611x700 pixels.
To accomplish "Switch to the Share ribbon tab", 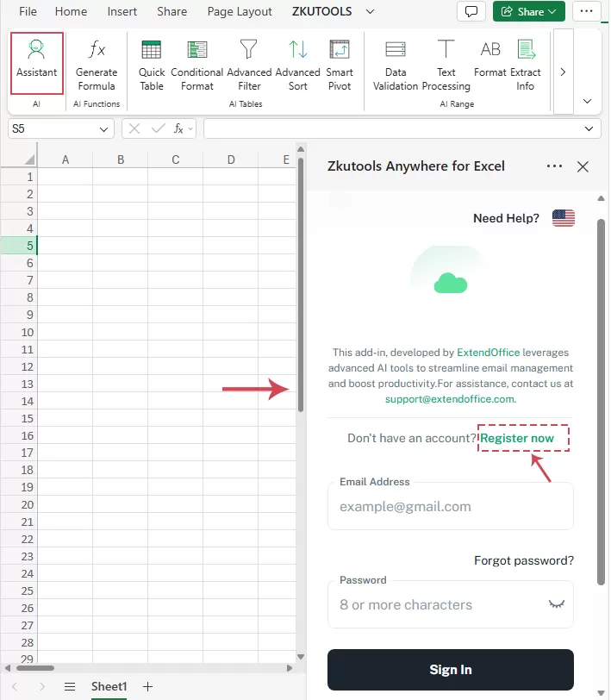I will tap(171, 11).
